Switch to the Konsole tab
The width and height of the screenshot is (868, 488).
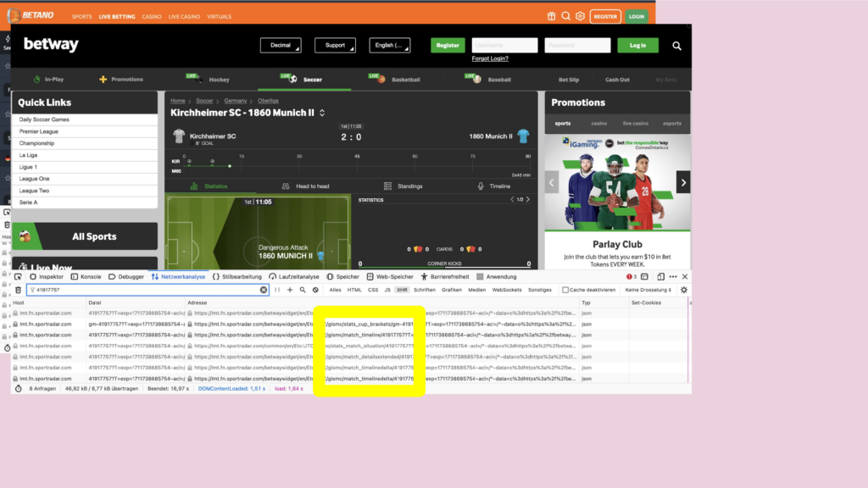point(86,277)
